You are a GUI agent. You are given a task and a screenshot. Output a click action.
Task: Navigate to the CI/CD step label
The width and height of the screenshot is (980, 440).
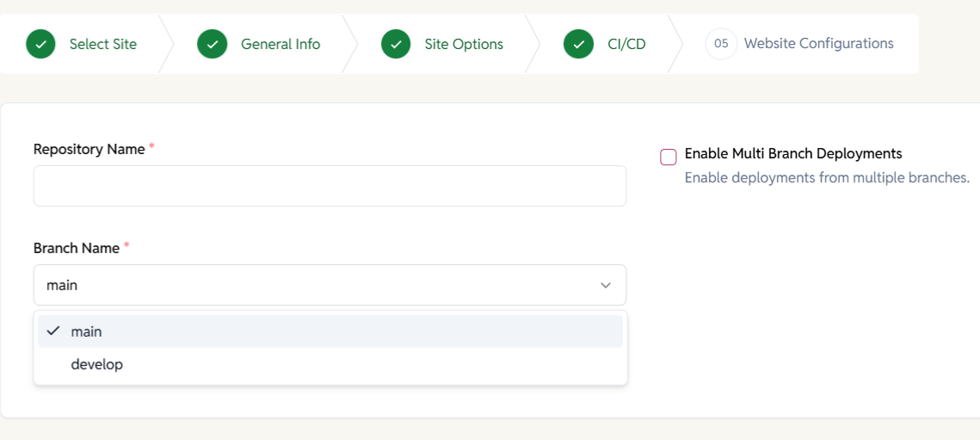click(x=626, y=44)
